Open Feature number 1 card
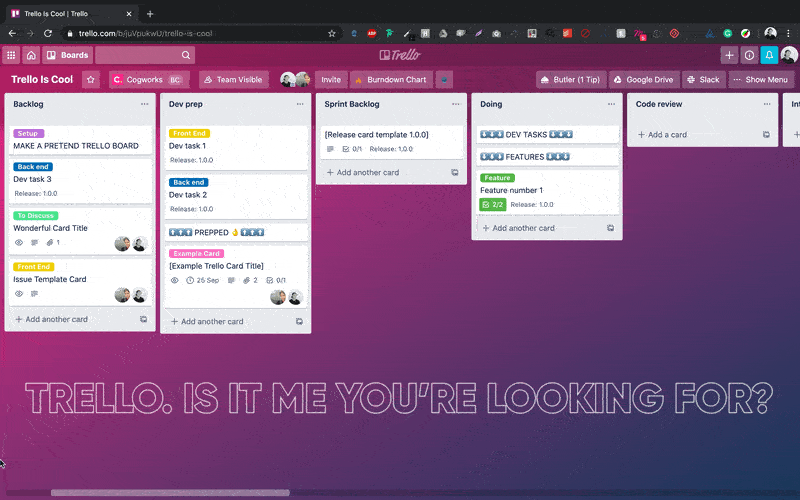800x500 pixels. point(547,193)
